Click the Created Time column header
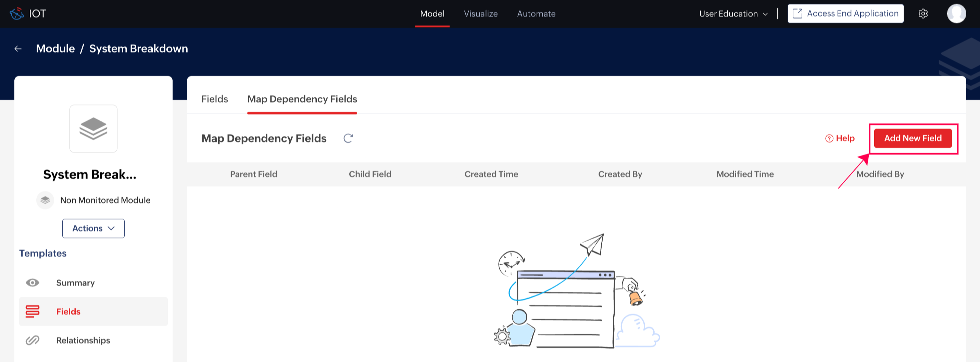Image resolution: width=980 pixels, height=362 pixels. click(491, 174)
